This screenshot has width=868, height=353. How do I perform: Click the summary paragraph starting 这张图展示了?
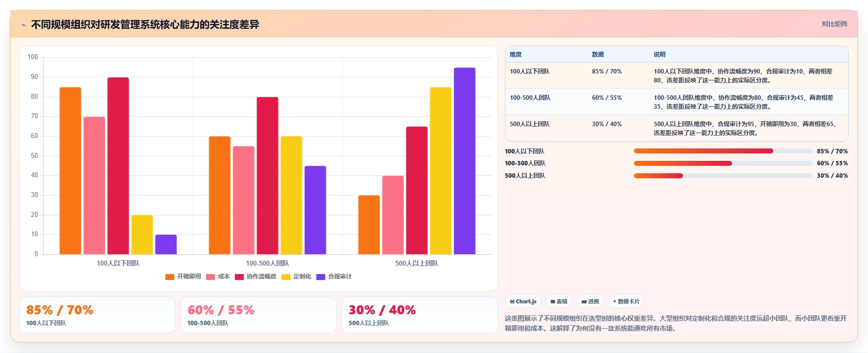(676, 323)
